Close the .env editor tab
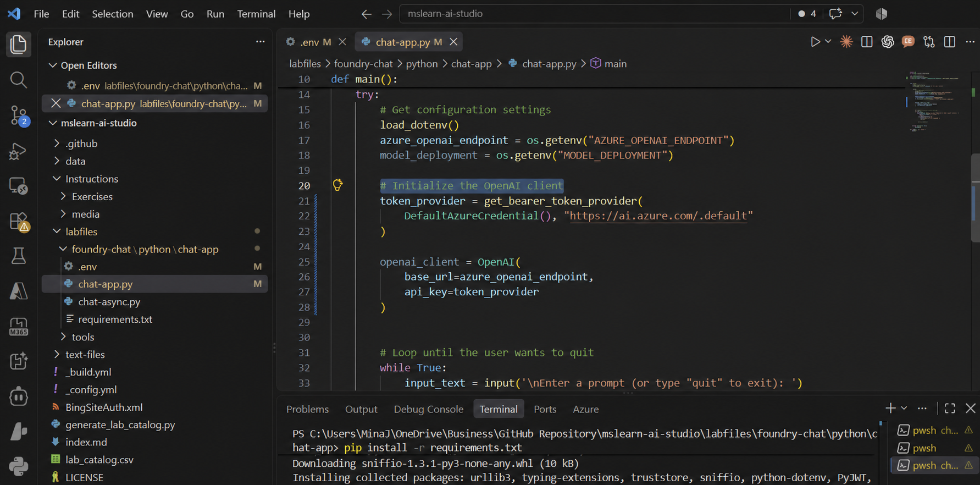This screenshot has height=485, width=980. 342,42
